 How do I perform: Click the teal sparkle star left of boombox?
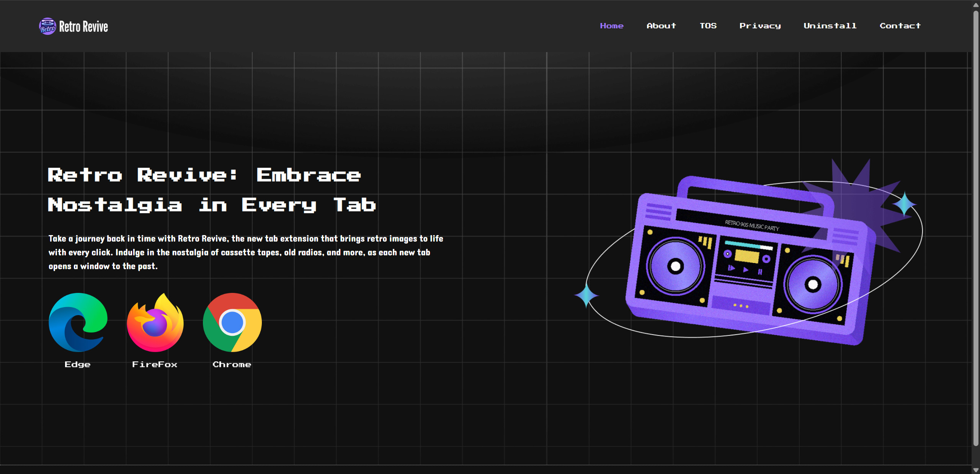click(x=586, y=295)
